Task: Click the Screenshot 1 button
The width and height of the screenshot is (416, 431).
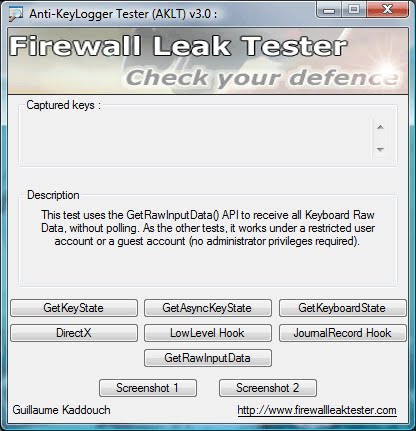Action: pyautogui.click(x=148, y=388)
